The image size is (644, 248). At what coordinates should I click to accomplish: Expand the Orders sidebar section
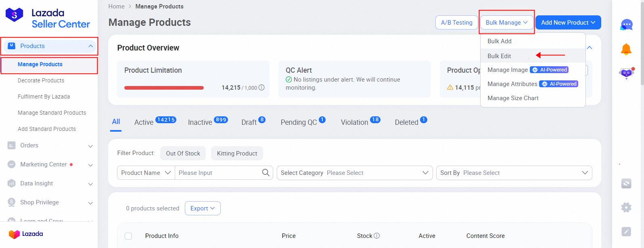[x=90, y=146]
